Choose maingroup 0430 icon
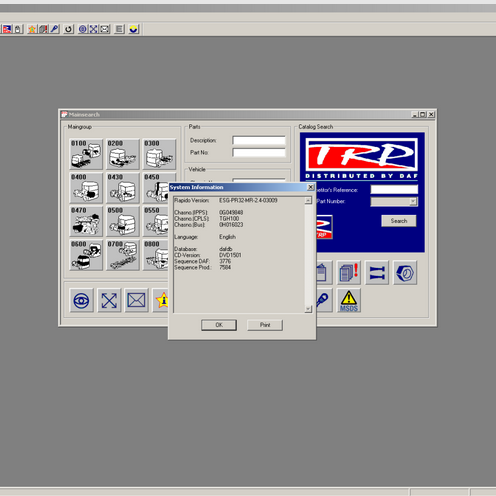This screenshot has height=496, width=496. click(123, 187)
